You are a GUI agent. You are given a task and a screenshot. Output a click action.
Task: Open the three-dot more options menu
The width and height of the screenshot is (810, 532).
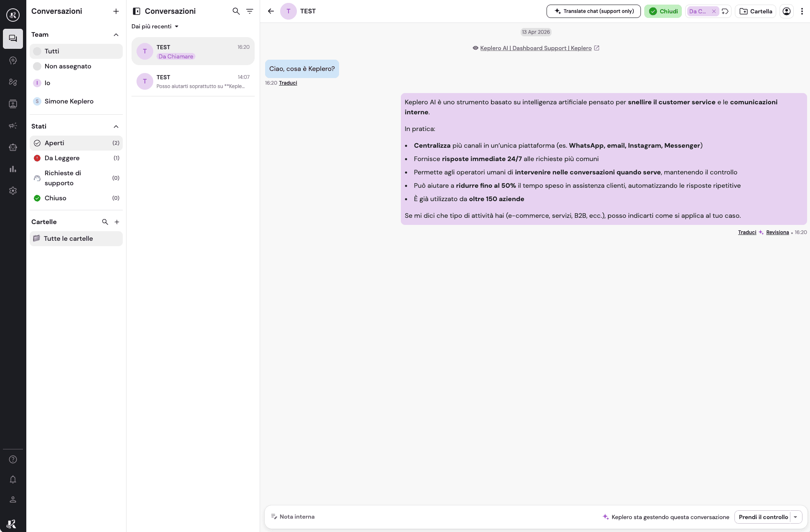pyautogui.click(x=802, y=11)
